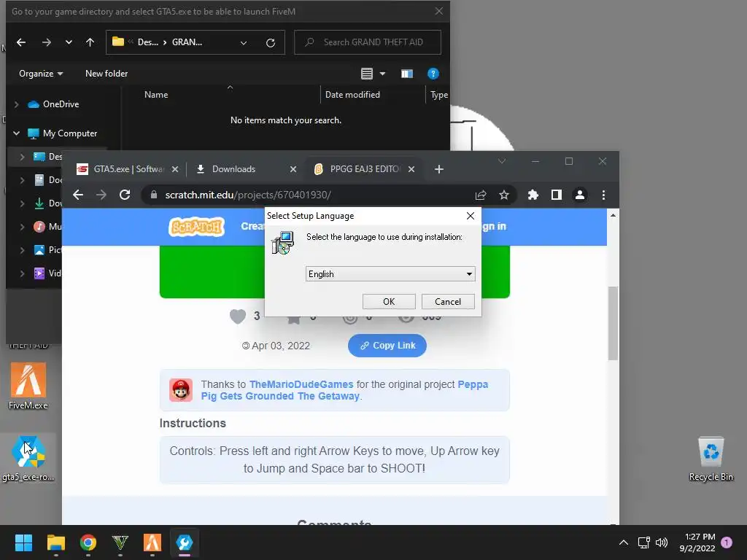Click Cancel in Select Setup Language dialog
Image resolution: width=747 pixels, height=560 pixels.
pos(448,301)
